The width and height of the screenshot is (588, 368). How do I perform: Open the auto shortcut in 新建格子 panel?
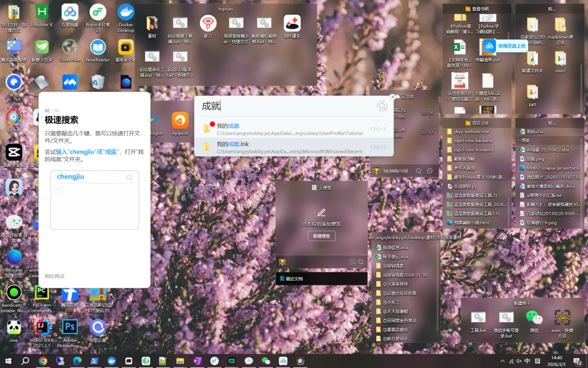tap(562, 324)
